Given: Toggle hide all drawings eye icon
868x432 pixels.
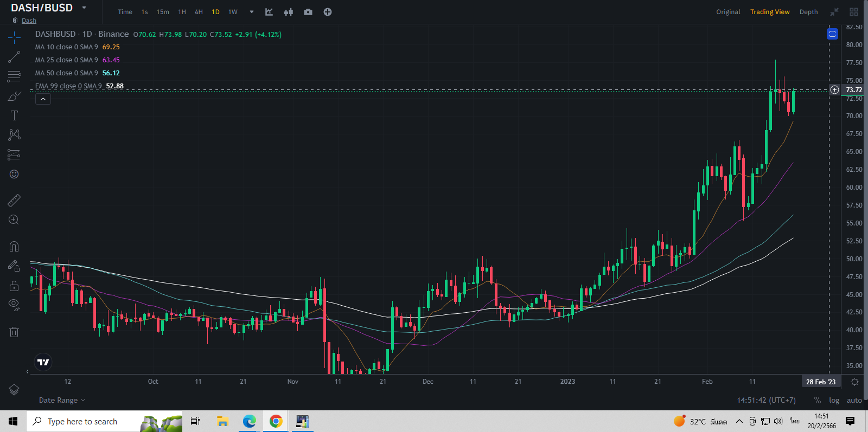Looking at the screenshot, I should click(x=14, y=305).
